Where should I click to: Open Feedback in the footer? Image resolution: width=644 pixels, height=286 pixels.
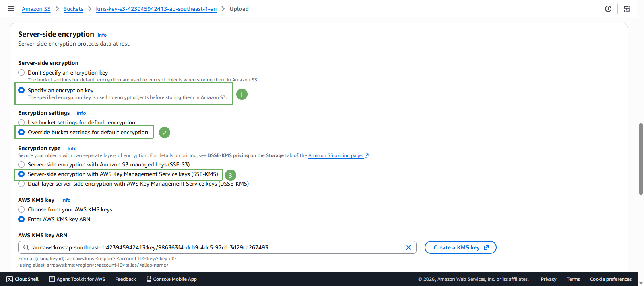[126, 279]
